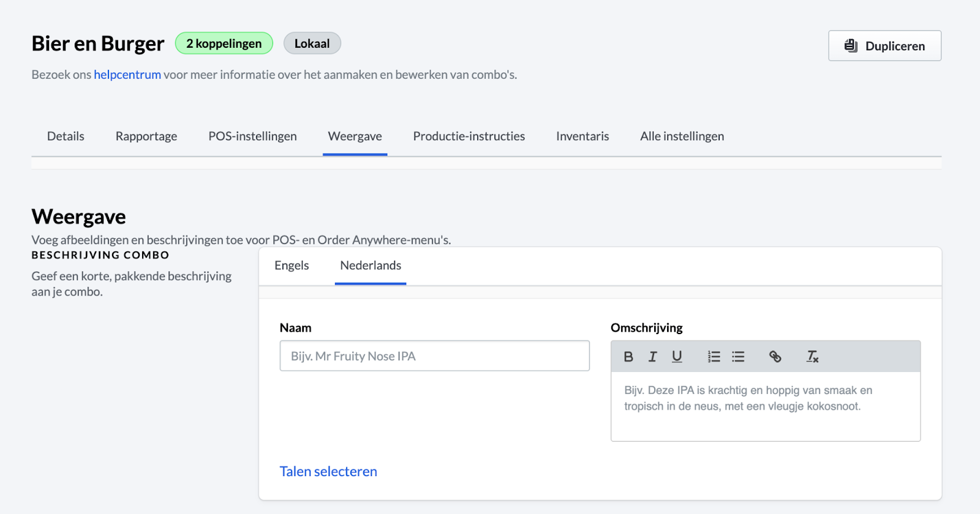Screen dimensions: 980x514
Task: Focus the Naam input field
Action: coord(434,356)
